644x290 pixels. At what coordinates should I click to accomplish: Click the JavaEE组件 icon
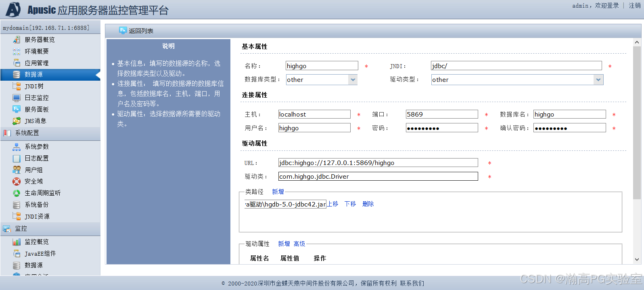[17, 254]
